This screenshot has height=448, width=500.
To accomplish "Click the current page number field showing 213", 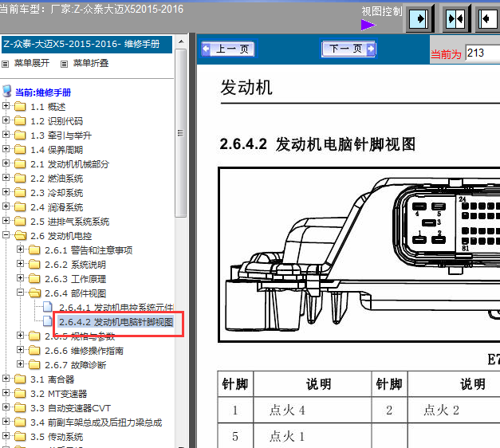I will coord(482,53).
